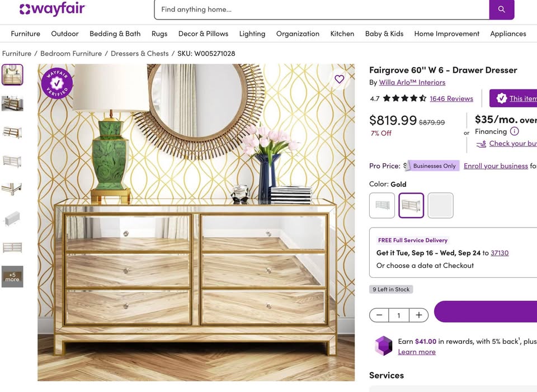View the second product thumbnail
Image resolution: width=537 pixels, height=392 pixels.
point(12,103)
